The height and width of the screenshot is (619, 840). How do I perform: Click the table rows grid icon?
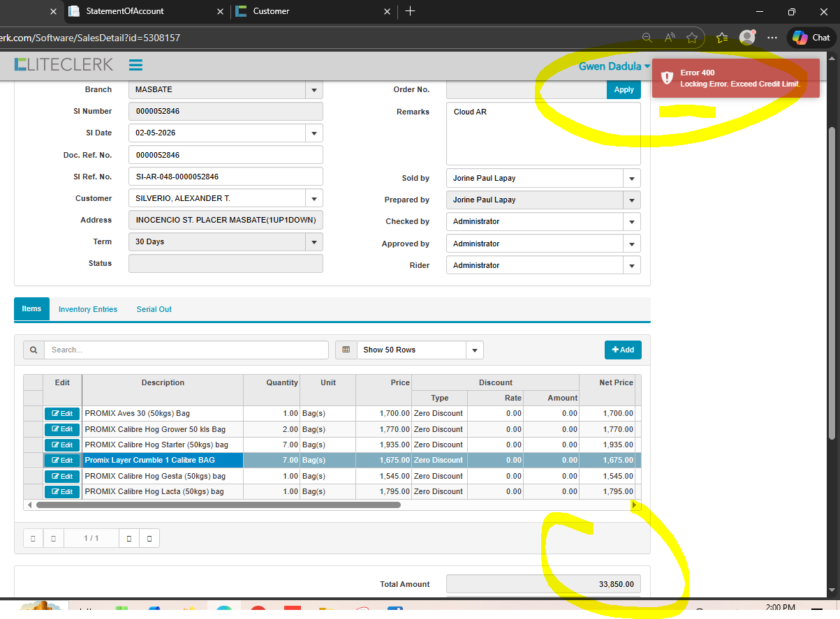[x=346, y=350]
